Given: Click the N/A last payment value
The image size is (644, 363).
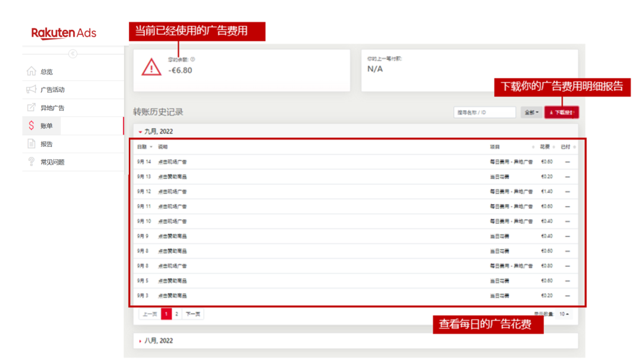Looking at the screenshot, I should point(375,69).
